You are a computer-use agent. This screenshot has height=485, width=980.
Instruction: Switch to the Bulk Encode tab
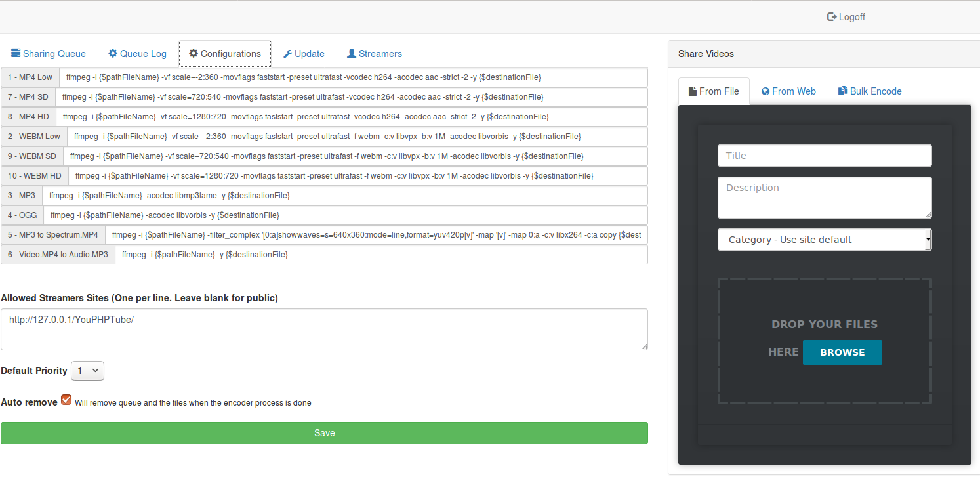870,91
